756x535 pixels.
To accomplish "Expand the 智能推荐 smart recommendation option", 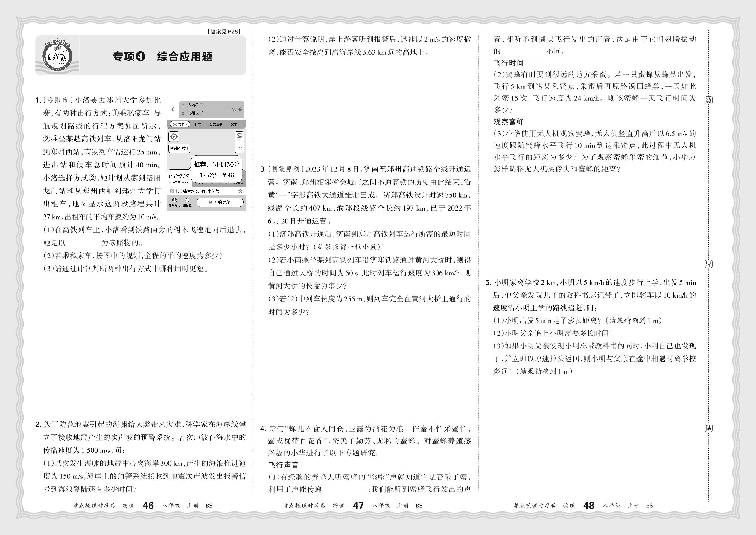I will point(179,148).
